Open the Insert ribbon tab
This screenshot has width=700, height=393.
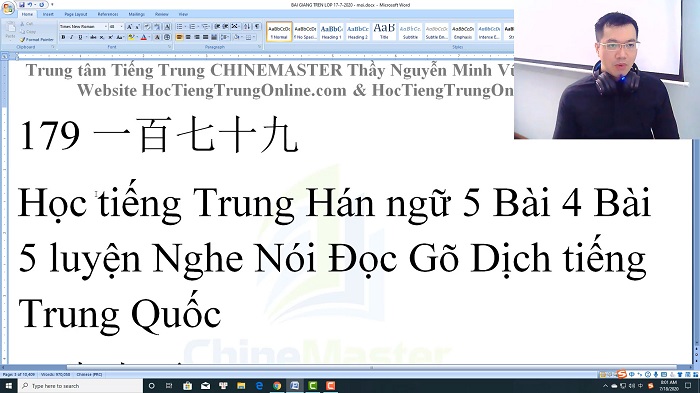pyautogui.click(x=48, y=14)
